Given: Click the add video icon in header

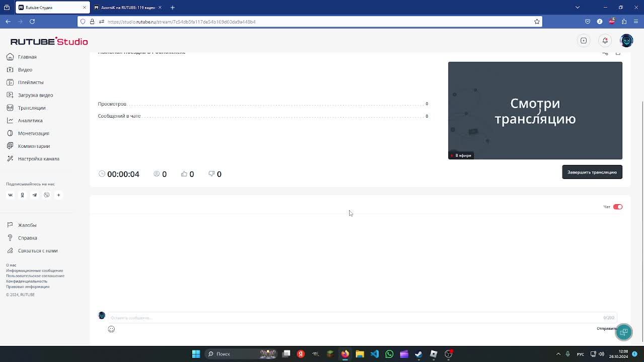Looking at the screenshot, I should [584, 41].
